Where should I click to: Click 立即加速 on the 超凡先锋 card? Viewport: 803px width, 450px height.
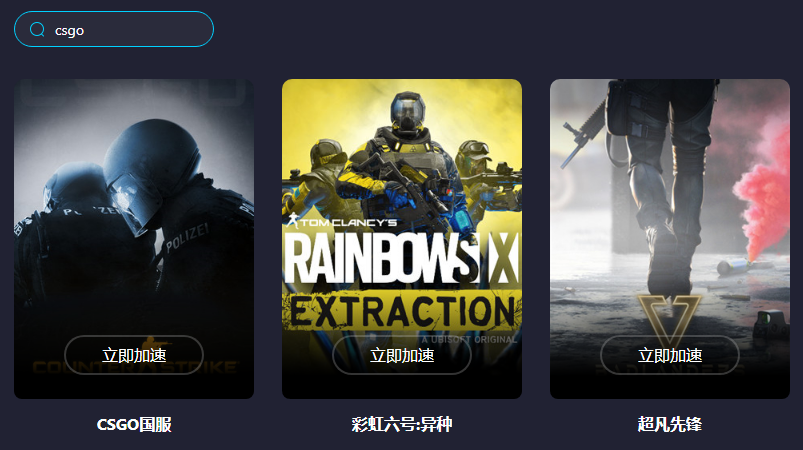coord(670,355)
